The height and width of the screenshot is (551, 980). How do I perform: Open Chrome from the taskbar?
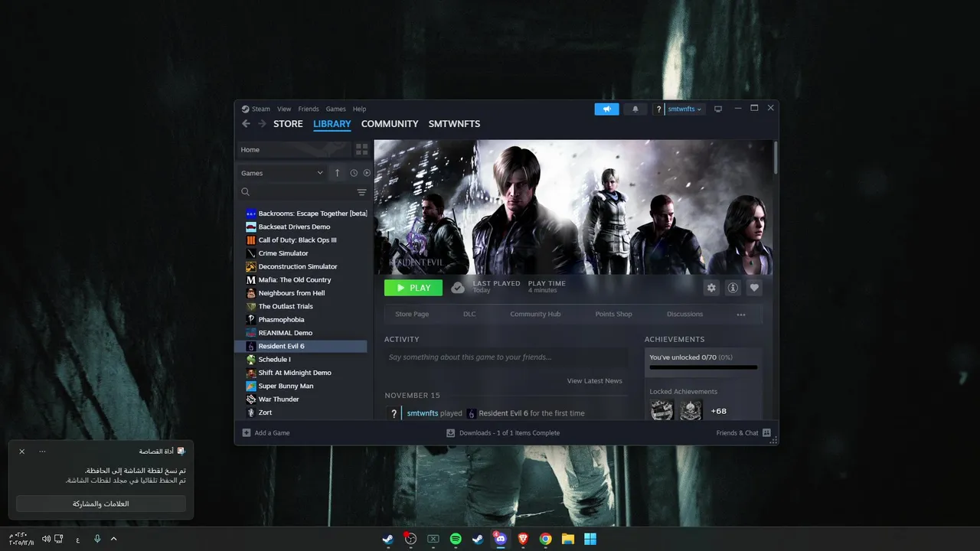click(545, 539)
